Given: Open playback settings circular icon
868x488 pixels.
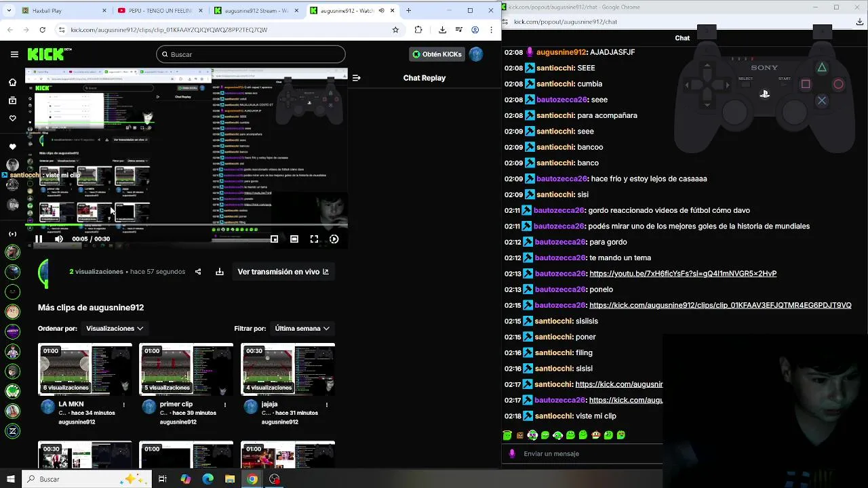Looking at the screenshot, I should [334, 239].
